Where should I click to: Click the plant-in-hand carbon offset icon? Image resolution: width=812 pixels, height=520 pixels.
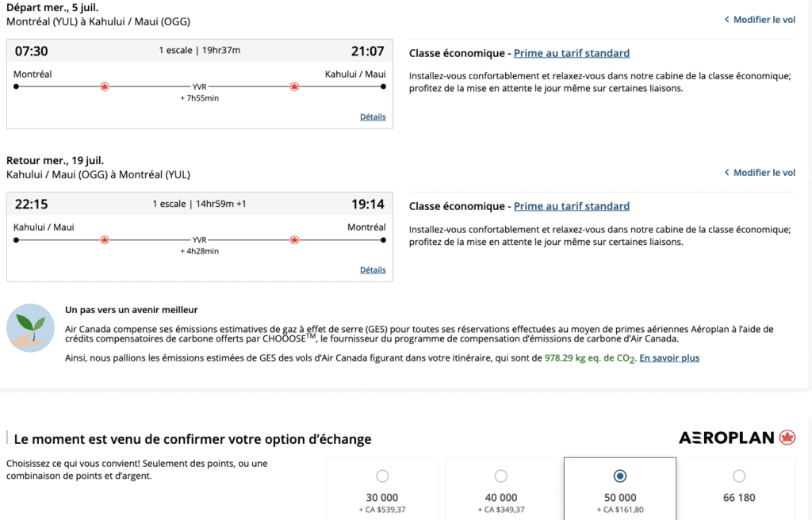click(x=30, y=327)
